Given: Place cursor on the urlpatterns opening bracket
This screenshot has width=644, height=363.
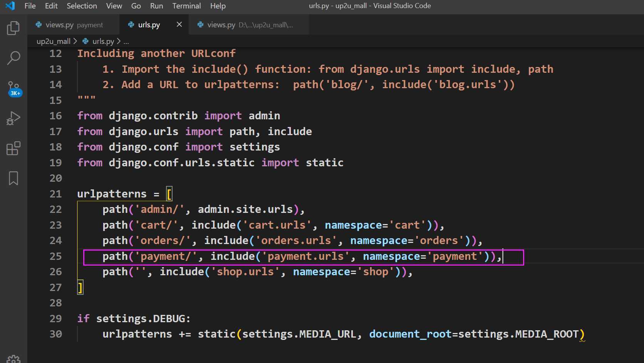Looking at the screenshot, I should pyautogui.click(x=169, y=194).
